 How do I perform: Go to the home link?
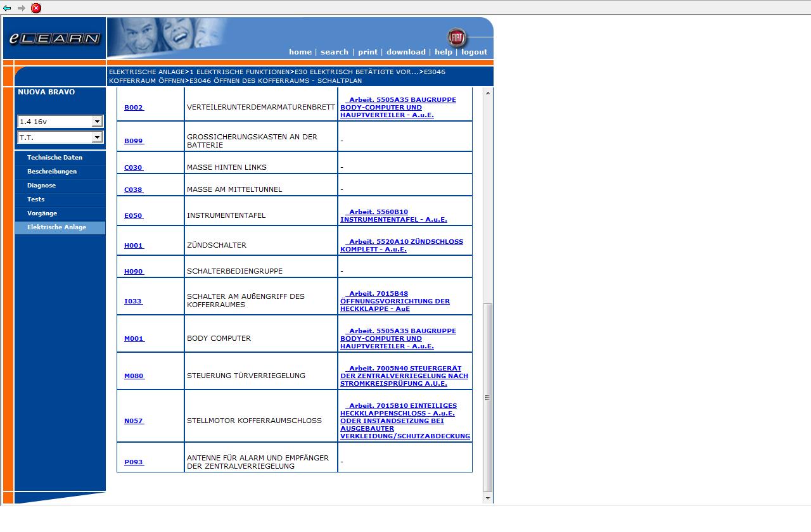(300, 52)
